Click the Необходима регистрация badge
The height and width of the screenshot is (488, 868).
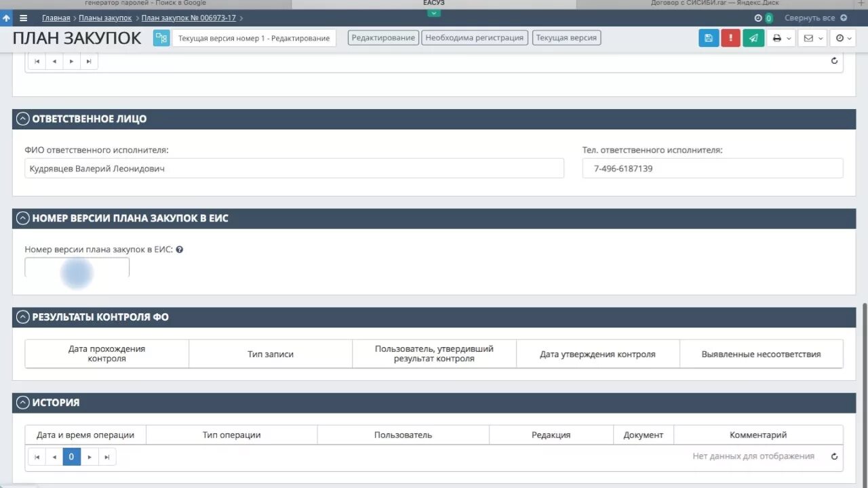pyautogui.click(x=475, y=38)
